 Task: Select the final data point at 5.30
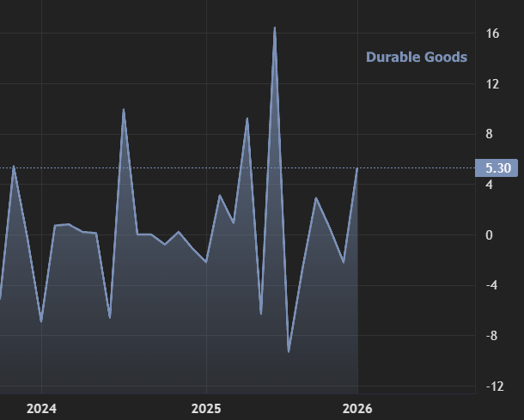(357, 168)
